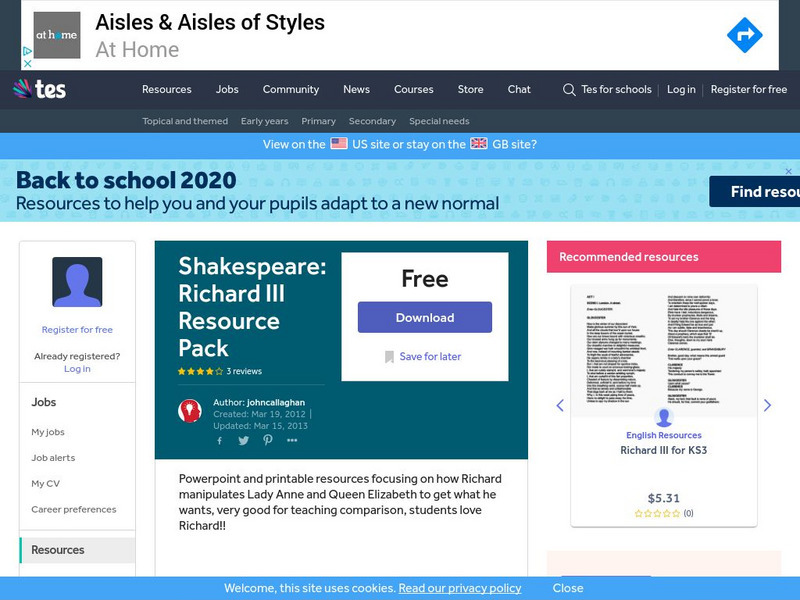The height and width of the screenshot is (600, 800).
Task: Select Special needs submenu
Action: pos(439,121)
